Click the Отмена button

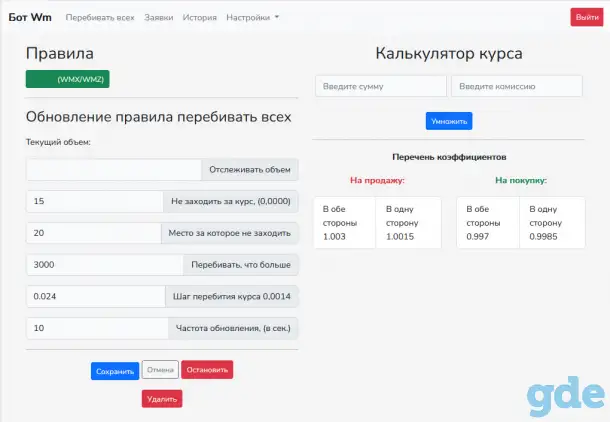tap(160, 369)
